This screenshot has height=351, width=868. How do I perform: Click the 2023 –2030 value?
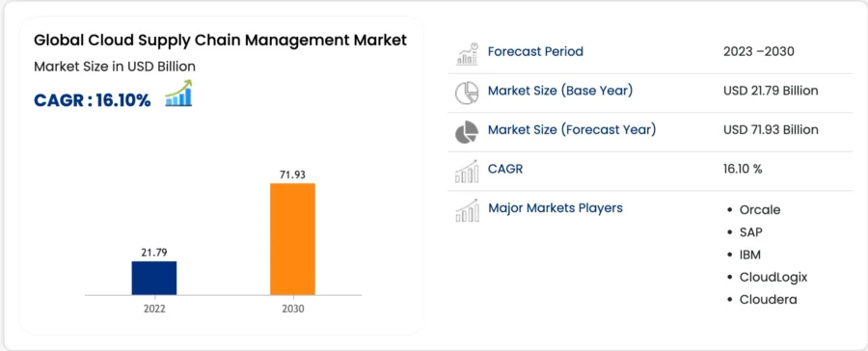759,51
